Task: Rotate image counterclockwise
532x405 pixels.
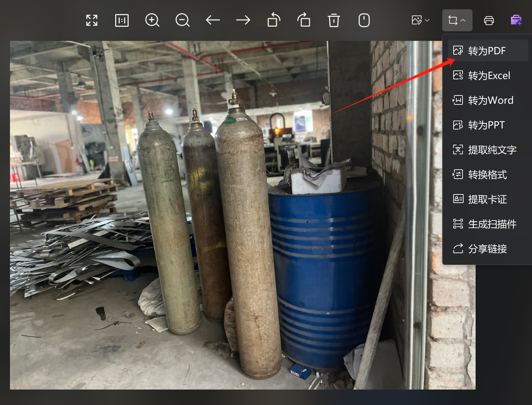Action: tap(274, 20)
